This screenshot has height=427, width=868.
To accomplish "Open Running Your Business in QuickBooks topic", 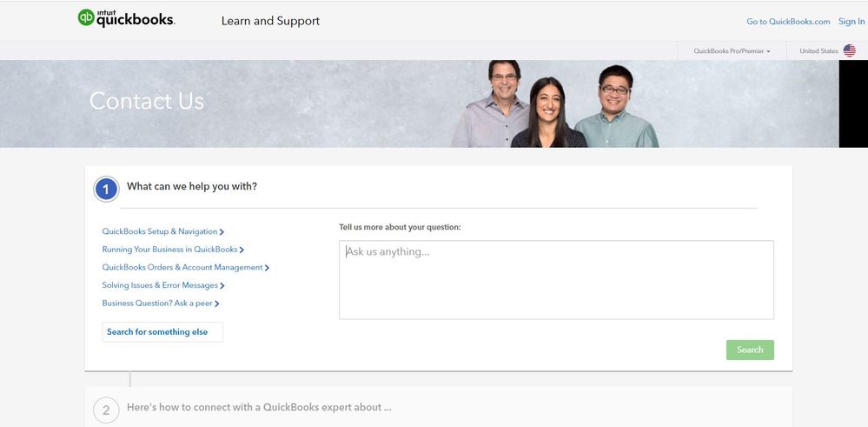I will tap(173, 250).
